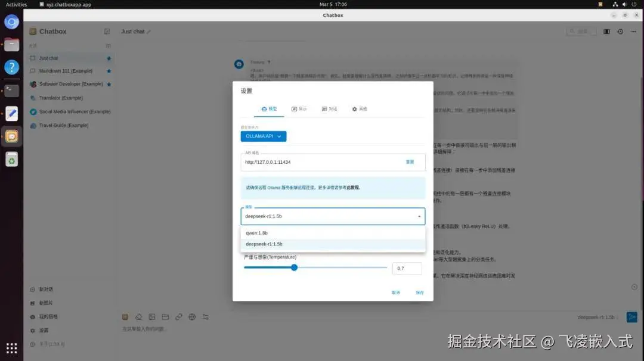Open the 其他 (Other) settings tab
Viewport: 644px width, 361px height.
(x=360, y=108)
